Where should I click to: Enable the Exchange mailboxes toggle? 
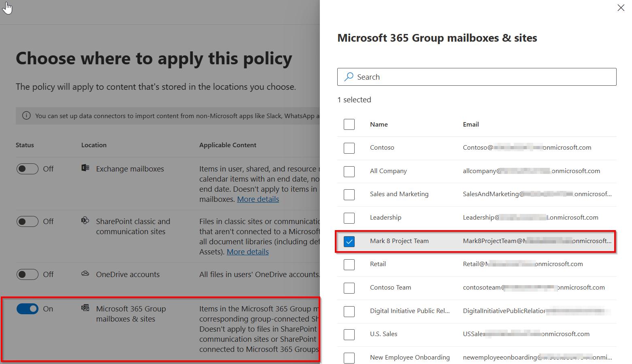pos(27,169)
